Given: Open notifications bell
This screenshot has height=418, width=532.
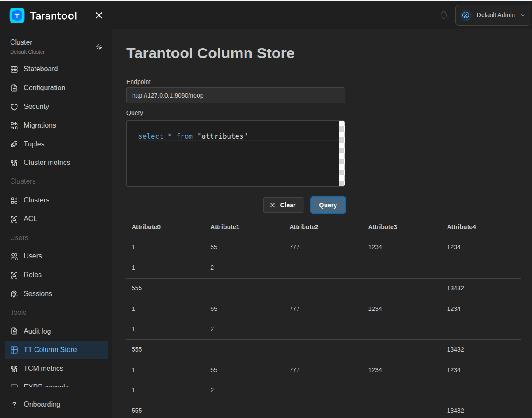Looking at the screenshot, I should pos(444,15).
